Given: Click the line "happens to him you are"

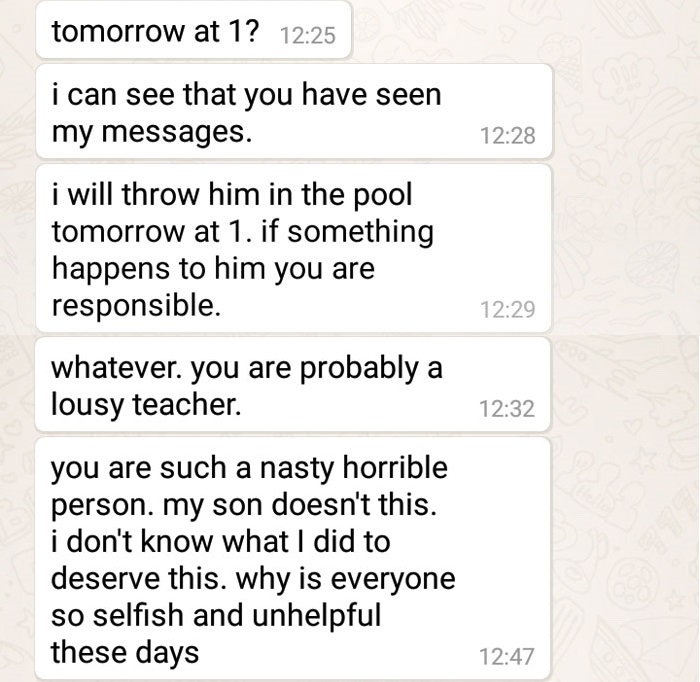Looking at the screenshot, I should coord(213,270).
